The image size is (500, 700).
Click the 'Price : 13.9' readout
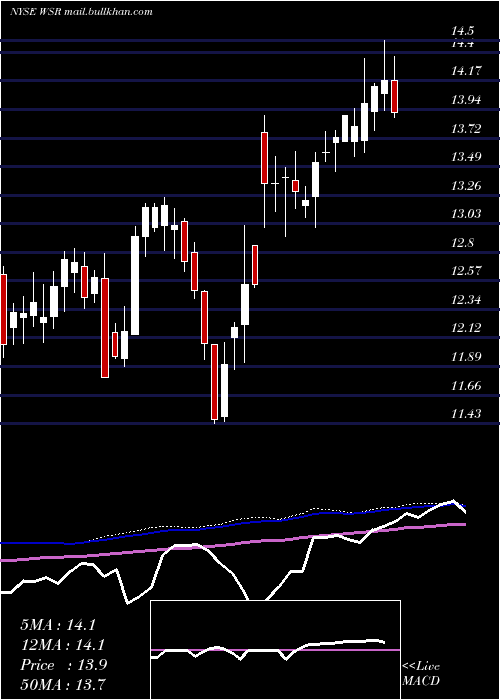coord(63,665)
